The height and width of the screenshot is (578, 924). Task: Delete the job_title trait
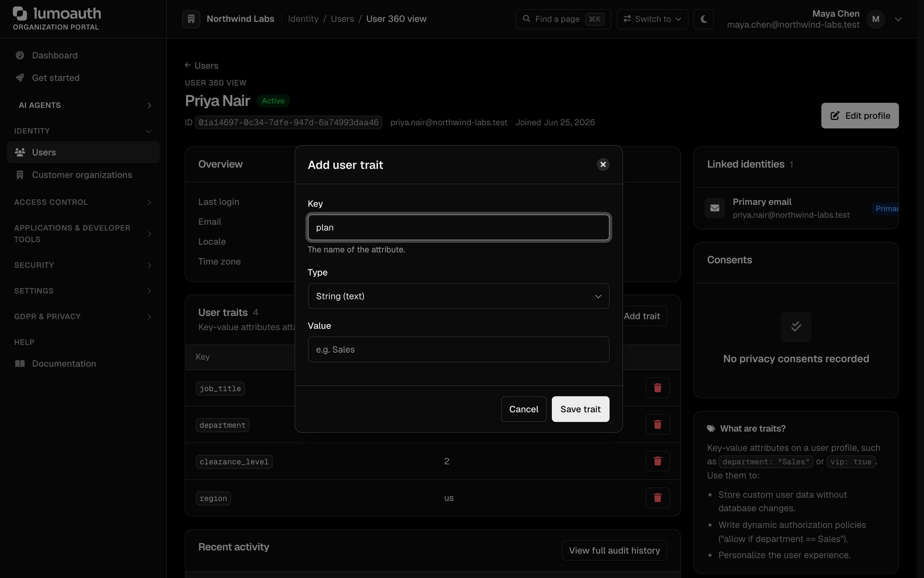(x=657, y=388)
